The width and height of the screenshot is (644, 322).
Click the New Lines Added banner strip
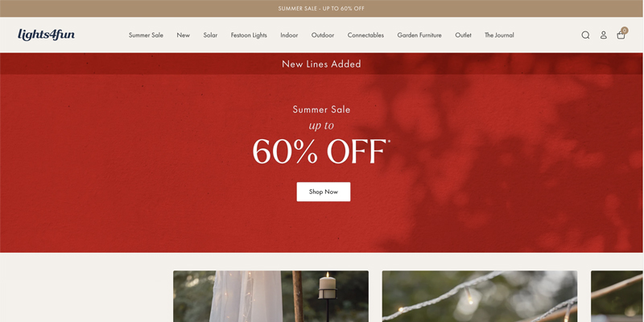tap(321, 64)
